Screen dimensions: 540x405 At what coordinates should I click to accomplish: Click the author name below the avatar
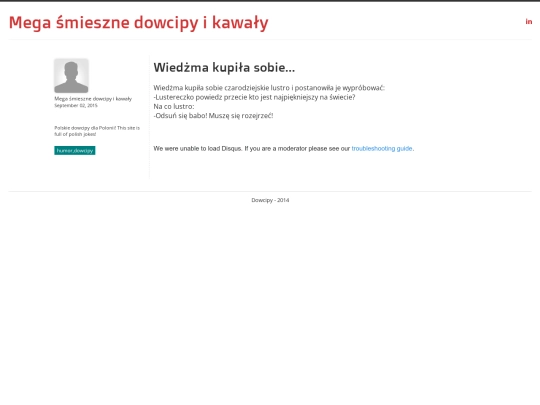click(x=93, y=99)
